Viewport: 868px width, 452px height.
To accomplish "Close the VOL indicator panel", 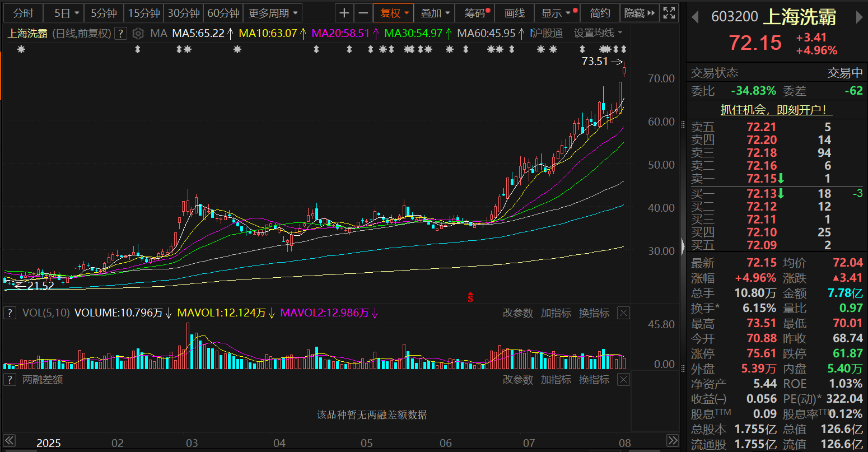I will (623, 313).
